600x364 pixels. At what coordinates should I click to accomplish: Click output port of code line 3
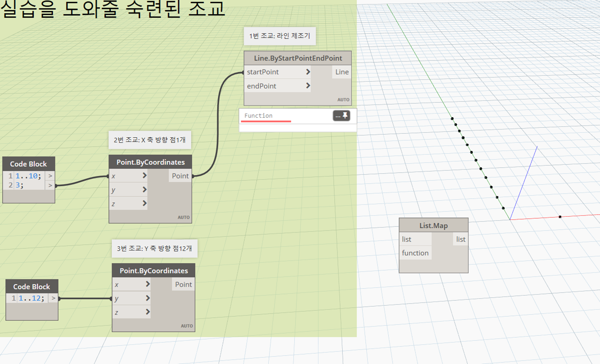[x=50, y=185]
